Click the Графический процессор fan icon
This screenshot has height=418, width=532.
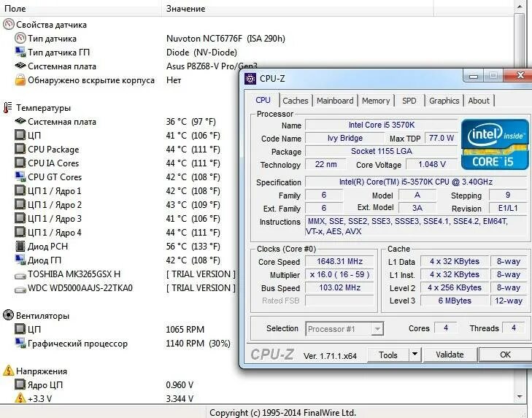(x=20, y=343)
